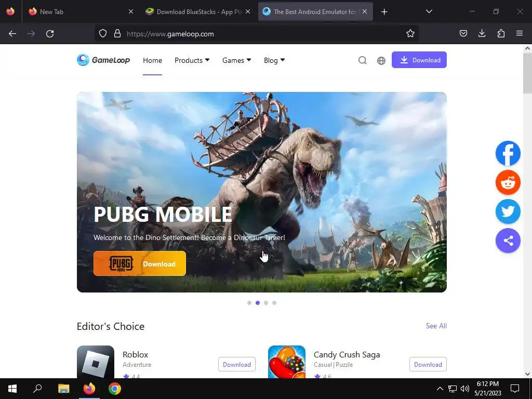The height and width of the screenshot is (399, 532).
Task: Open the site search magnifier icon
Action: point(362,60)
